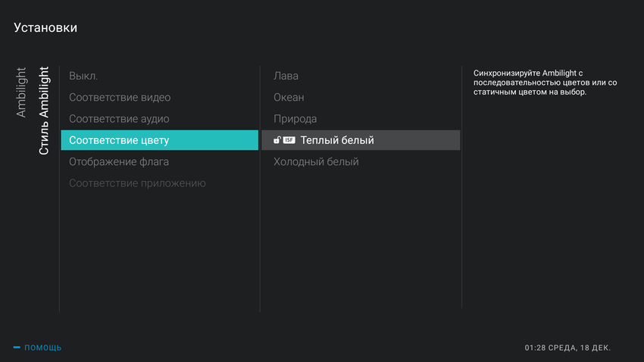Pick the Природа color preset
644x362 pixels.
pyautogui.click(x=295, y=119)
